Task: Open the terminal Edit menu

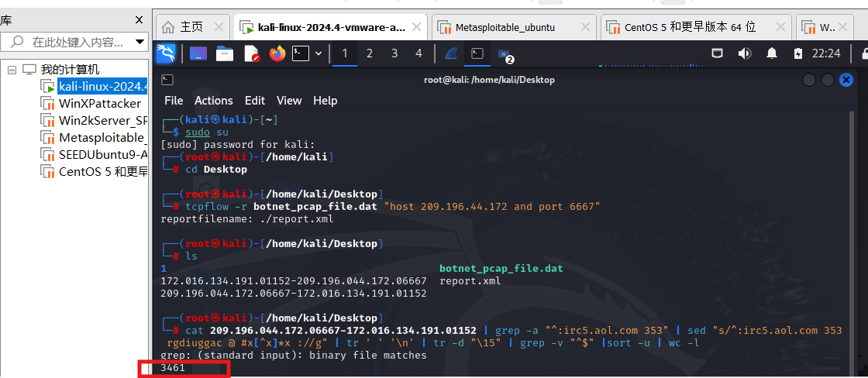Action: pyautogui.click(x=255, y=101)
